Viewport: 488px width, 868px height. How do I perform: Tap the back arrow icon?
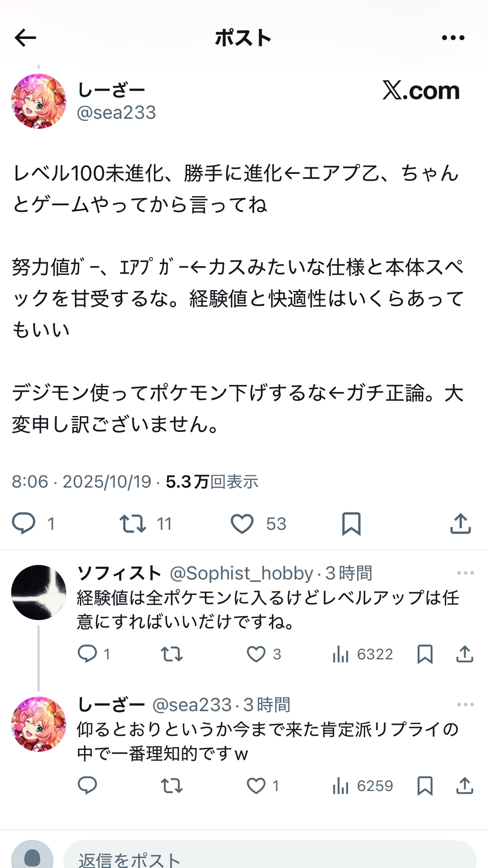(25, 38)
